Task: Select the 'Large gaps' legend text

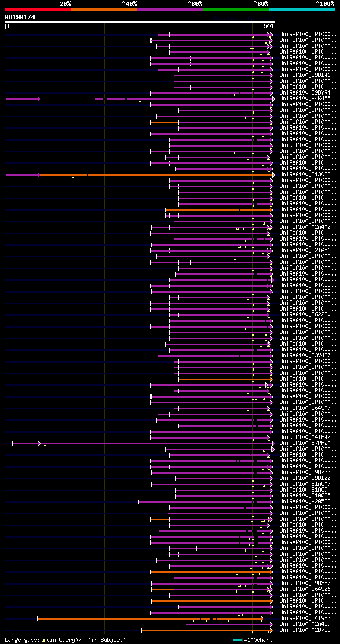Action: pyautogui.click(x=22, y=640)
